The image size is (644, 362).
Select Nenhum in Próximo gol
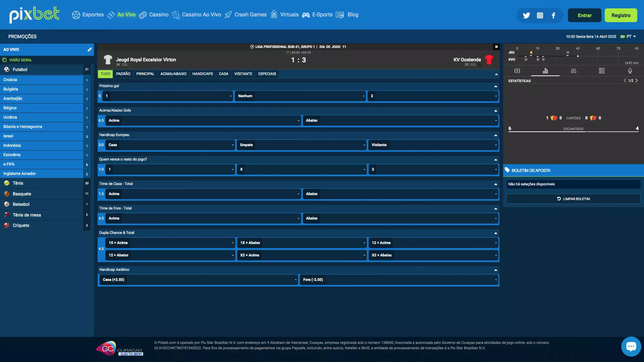(300, 96)
